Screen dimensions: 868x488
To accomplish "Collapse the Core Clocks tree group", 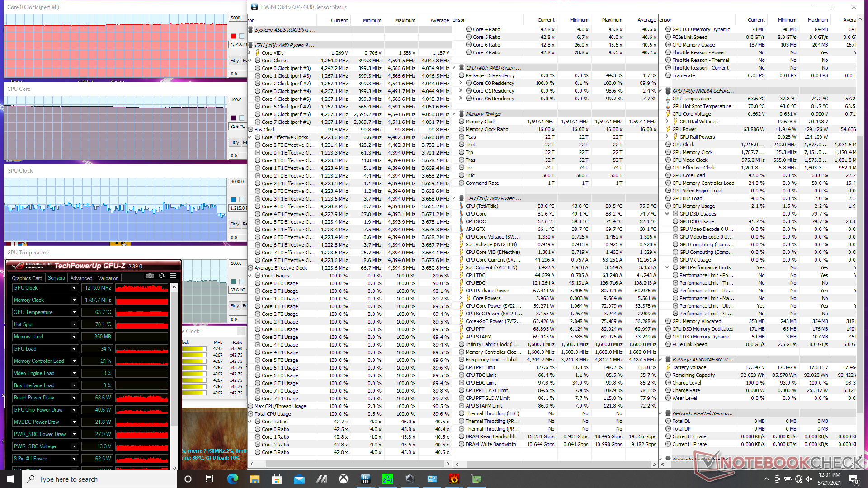I will [x=250, y=61].
